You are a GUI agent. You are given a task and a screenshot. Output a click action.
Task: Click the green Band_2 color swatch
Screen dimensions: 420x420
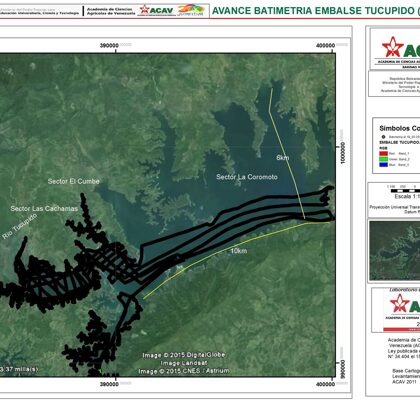point(383,159)
